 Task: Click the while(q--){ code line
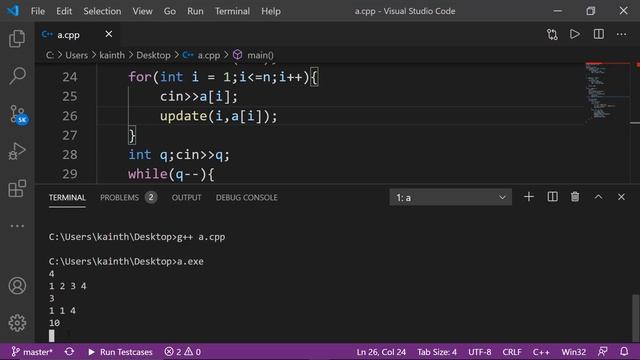click(x=171, y=174)
